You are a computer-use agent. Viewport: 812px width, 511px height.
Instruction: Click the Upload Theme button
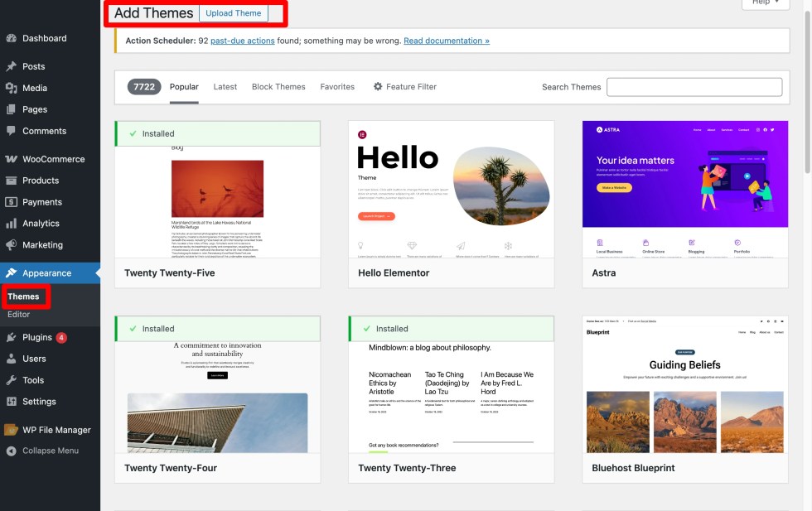pos(233,13)
